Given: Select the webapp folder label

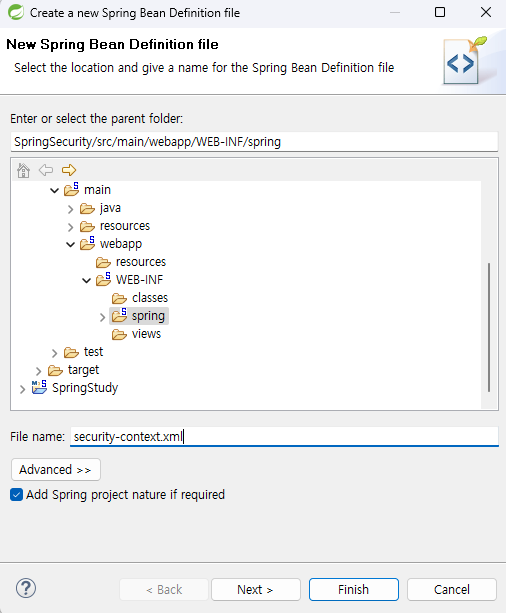Looking at the screenshot, I should click(121, 244).
